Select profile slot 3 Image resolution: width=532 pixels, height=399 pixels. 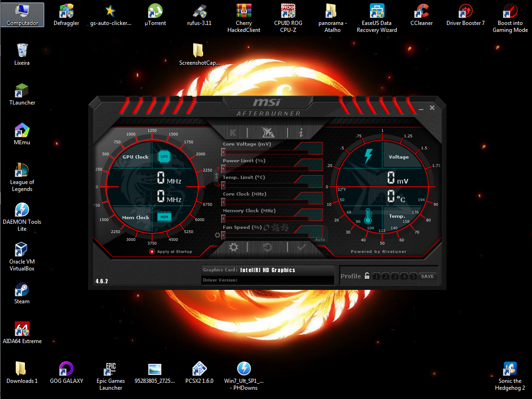395,276
